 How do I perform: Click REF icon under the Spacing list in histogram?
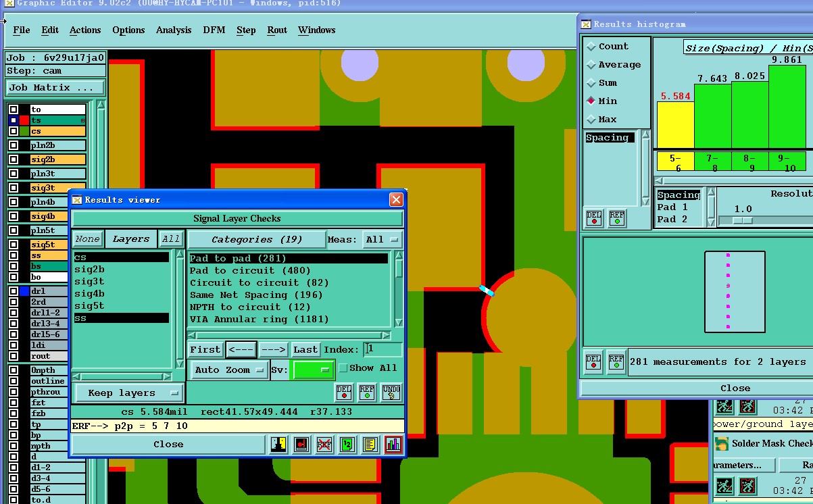(x=617, y=218)
